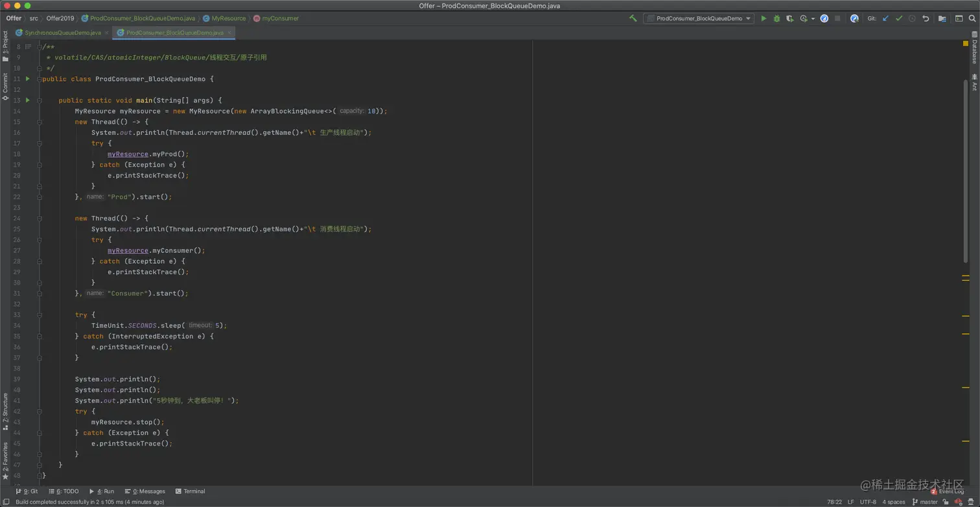Image resolution: width=980 pixels, height=507 pixels.
Task: Toggle tool window quick-access corner icon
Action: (5, 502)
